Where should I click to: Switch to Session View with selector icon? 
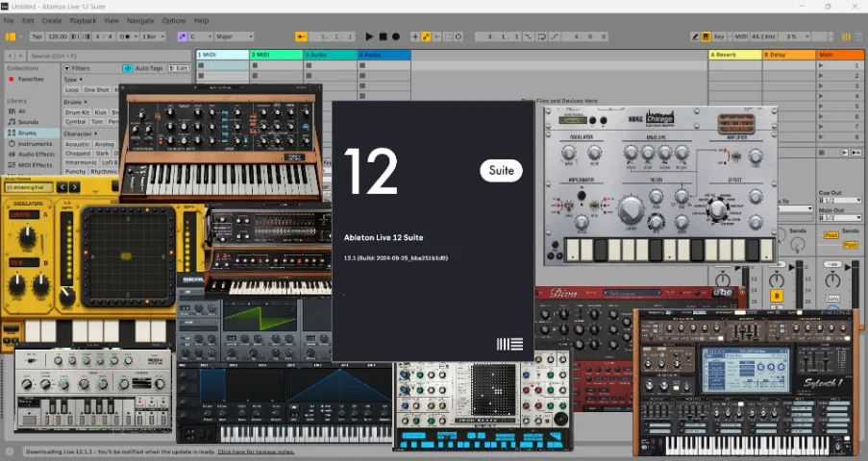click(845, 36)
